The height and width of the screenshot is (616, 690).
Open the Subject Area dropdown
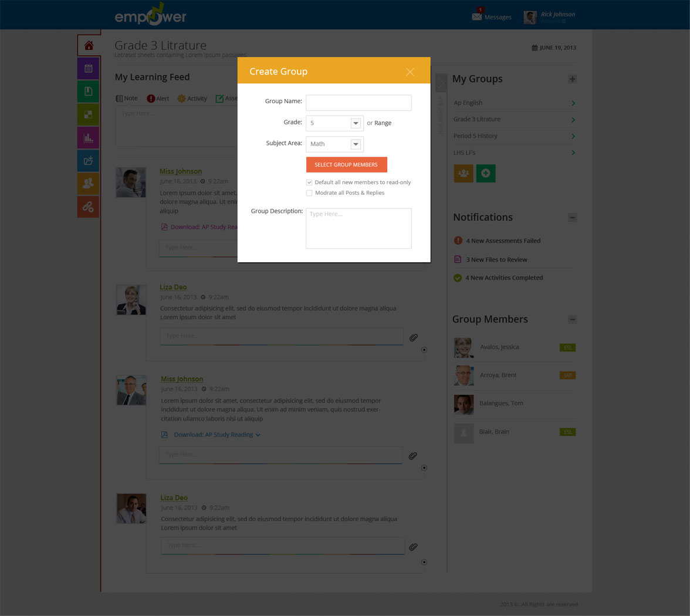coord(356,144)
